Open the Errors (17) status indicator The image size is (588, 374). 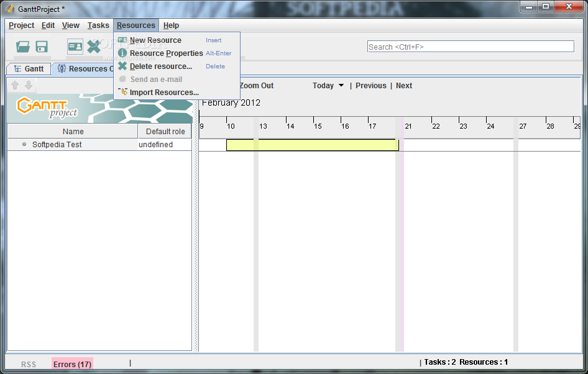coord(72,364)
